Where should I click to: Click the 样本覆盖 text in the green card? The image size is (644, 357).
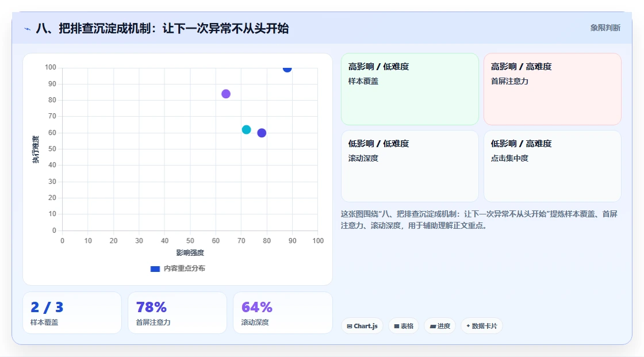363,81
